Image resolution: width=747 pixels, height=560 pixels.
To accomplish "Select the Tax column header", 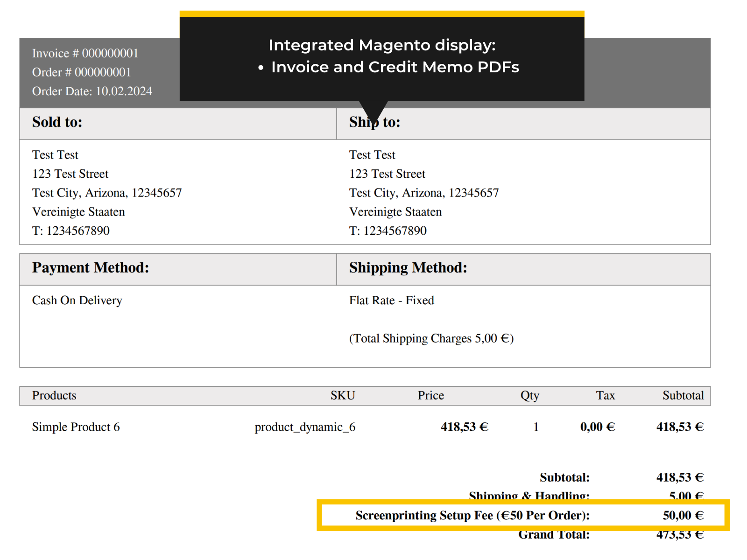I will pyautogui.click(x=605, y=396).
